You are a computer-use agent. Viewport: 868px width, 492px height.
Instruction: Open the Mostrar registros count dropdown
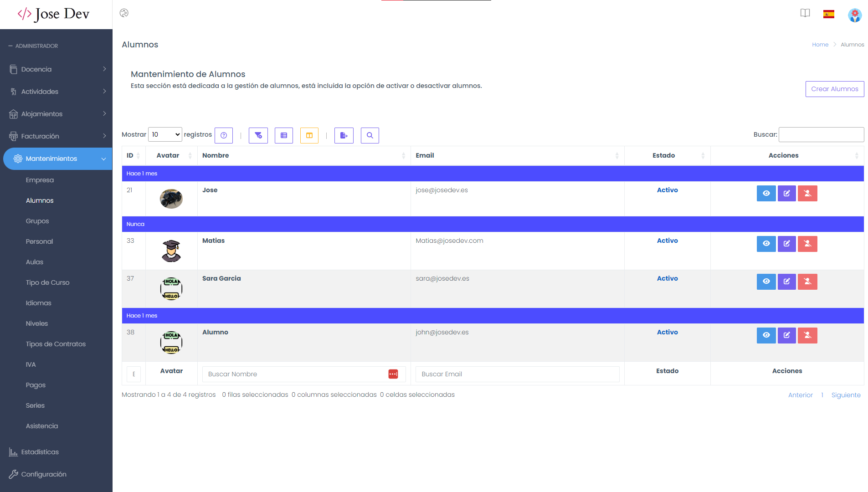pyautogui.click(x=165, y=134)
